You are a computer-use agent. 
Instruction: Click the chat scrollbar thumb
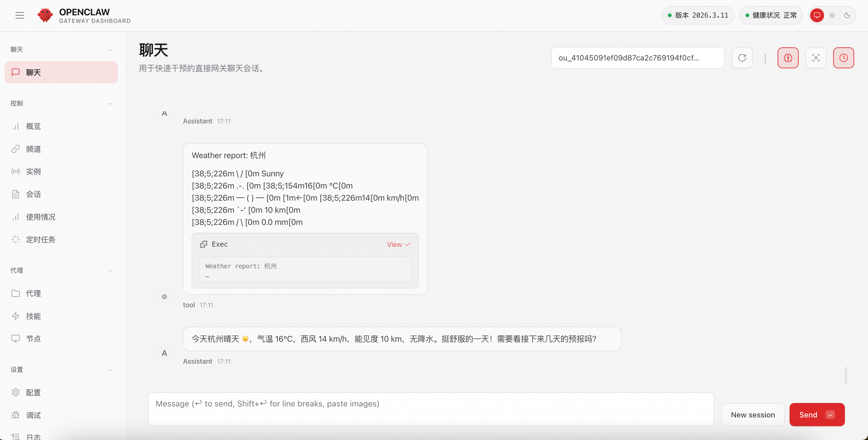(846, 376)
